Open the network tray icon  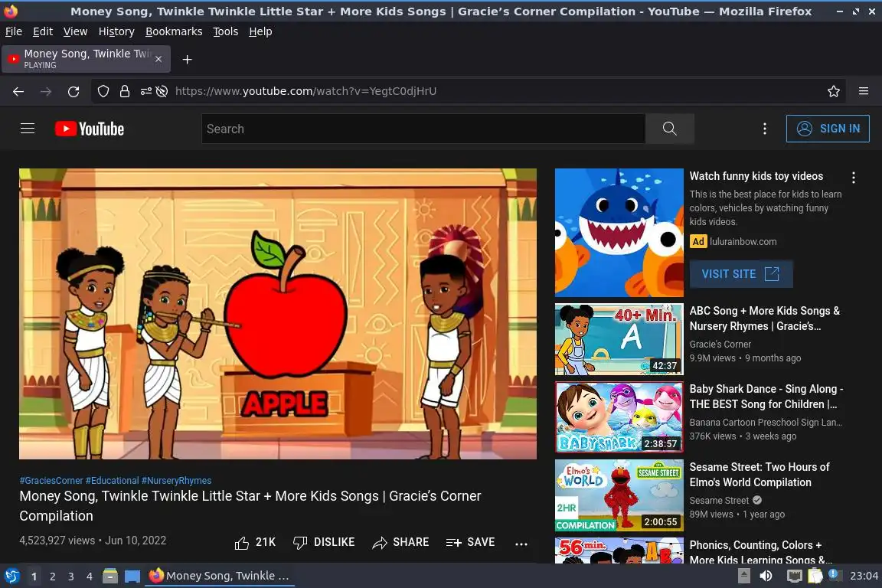pos(794,576)
